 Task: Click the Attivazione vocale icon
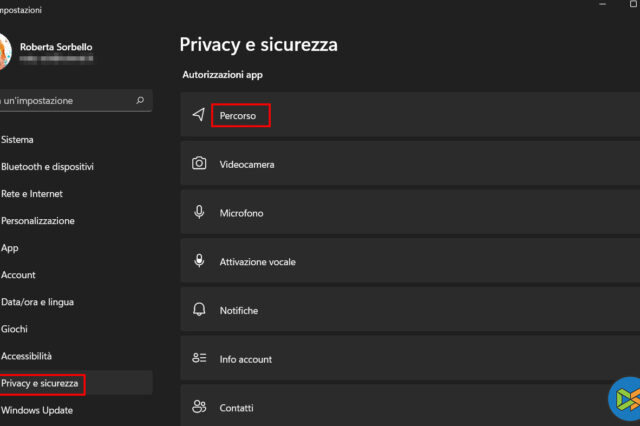coord(199,262)
